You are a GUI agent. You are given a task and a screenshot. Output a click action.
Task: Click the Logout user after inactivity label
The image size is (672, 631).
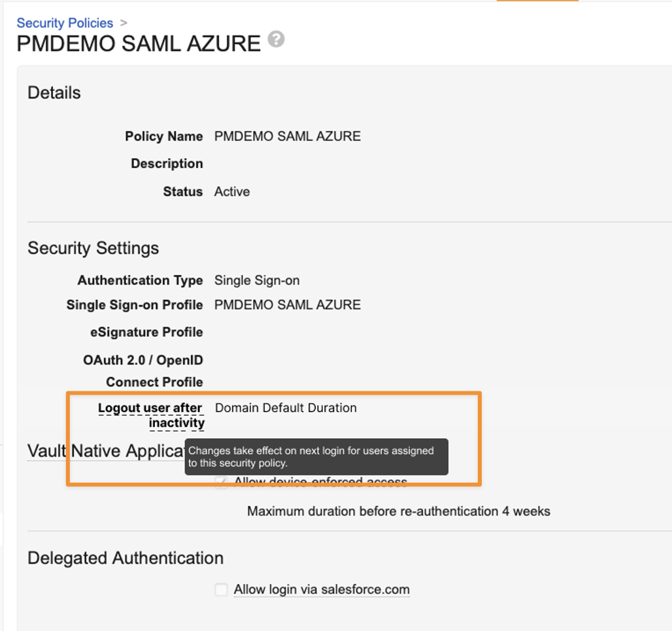(151, 415)
